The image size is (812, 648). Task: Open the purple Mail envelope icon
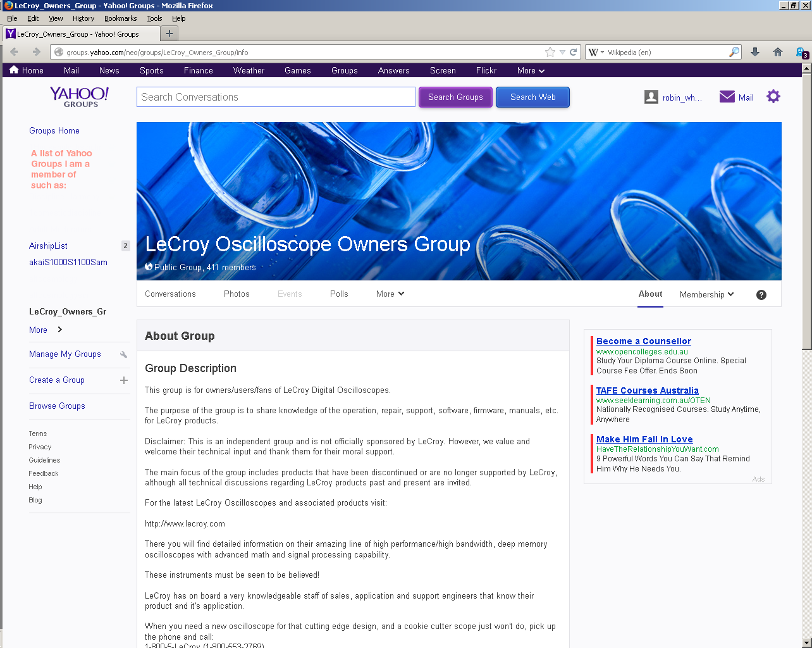coord(727,97)
